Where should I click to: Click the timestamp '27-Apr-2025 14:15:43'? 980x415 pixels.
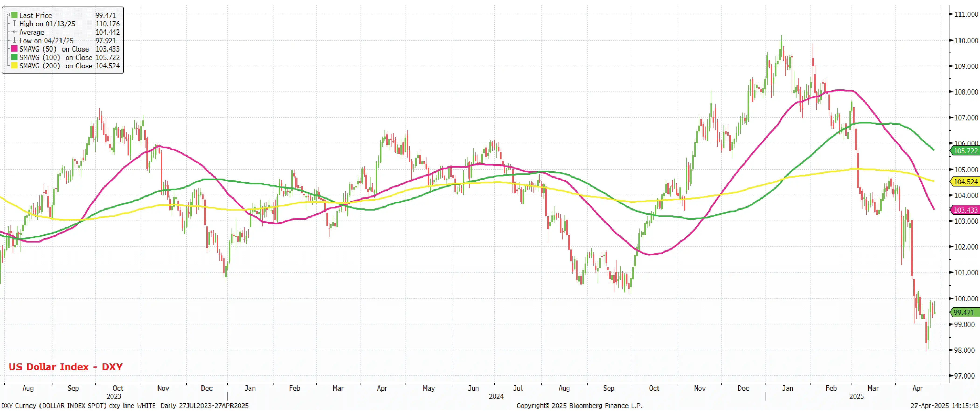tap(945, 406)
